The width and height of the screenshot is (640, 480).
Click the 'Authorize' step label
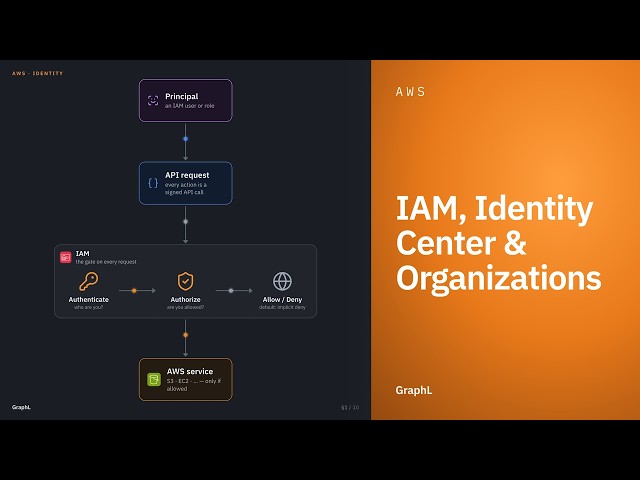[185, 300]
